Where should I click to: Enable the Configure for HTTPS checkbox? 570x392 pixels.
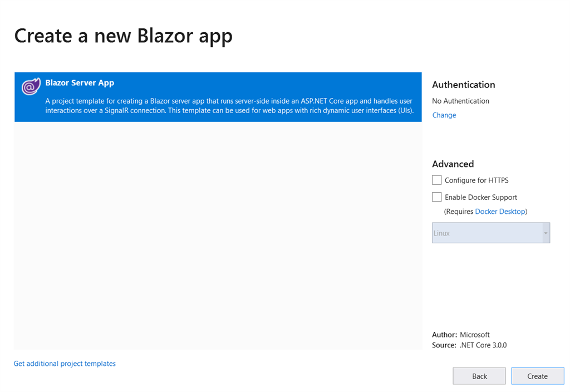point(436,180)
